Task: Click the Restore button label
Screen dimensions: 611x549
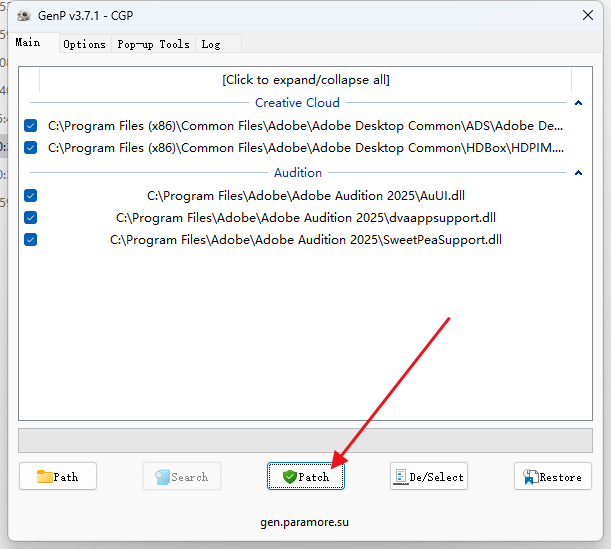Action: 560,477
